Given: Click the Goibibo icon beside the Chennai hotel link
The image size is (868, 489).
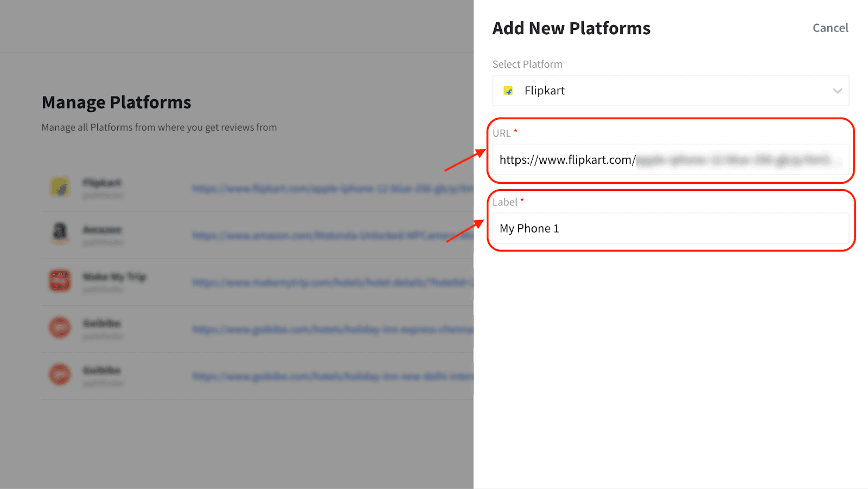Looking at the screenshot, I should pos(60,328).
